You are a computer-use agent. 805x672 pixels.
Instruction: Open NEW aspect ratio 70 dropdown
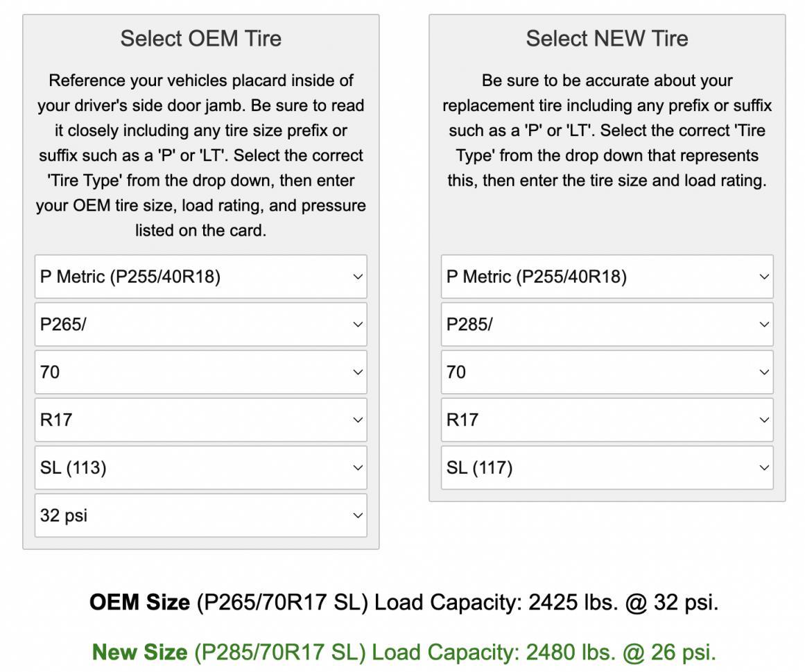click(607, 372)
